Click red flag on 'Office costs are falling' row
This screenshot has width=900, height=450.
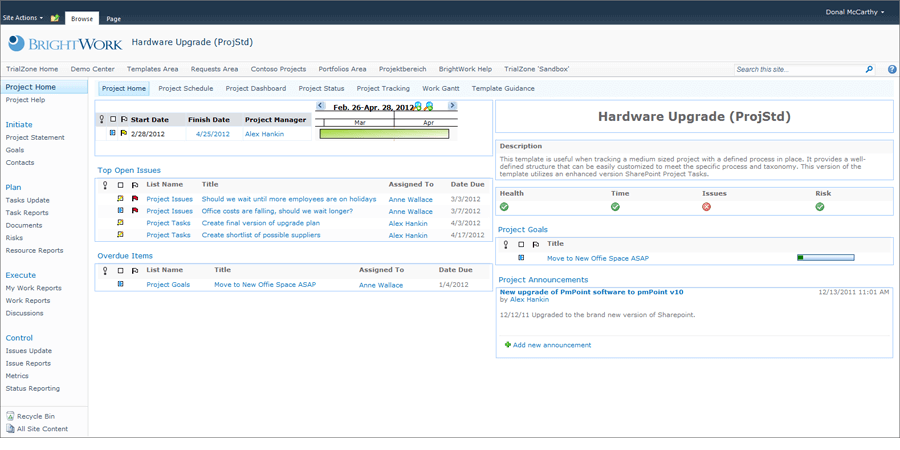pyautogui.click(x=135, y=211)
